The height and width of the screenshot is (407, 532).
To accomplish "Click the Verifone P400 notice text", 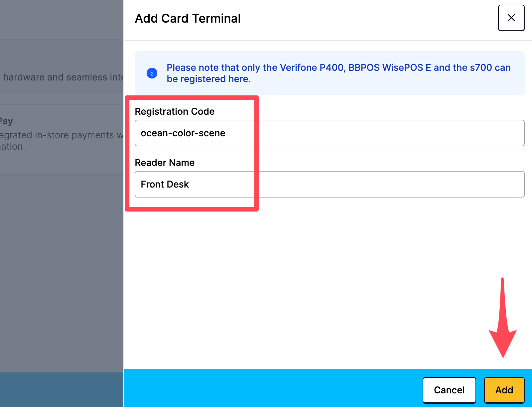I will click(338, 73).
